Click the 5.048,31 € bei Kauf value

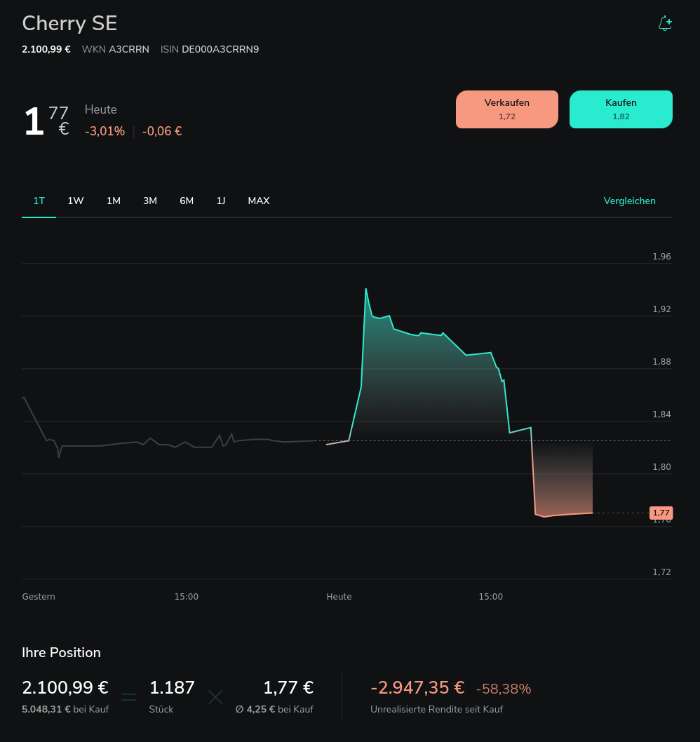(x=65, y=709)
